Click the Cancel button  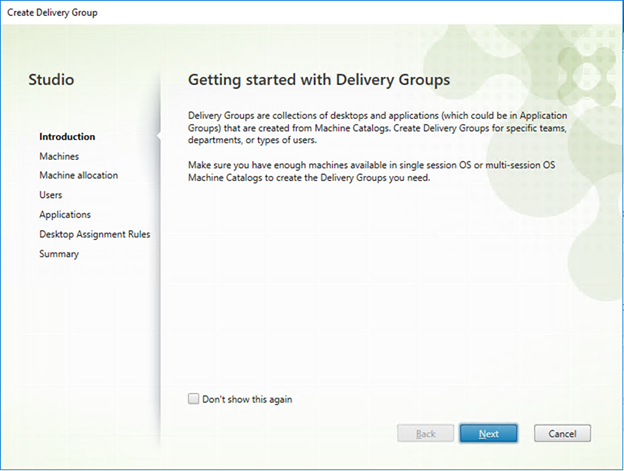tap(562, 433)
